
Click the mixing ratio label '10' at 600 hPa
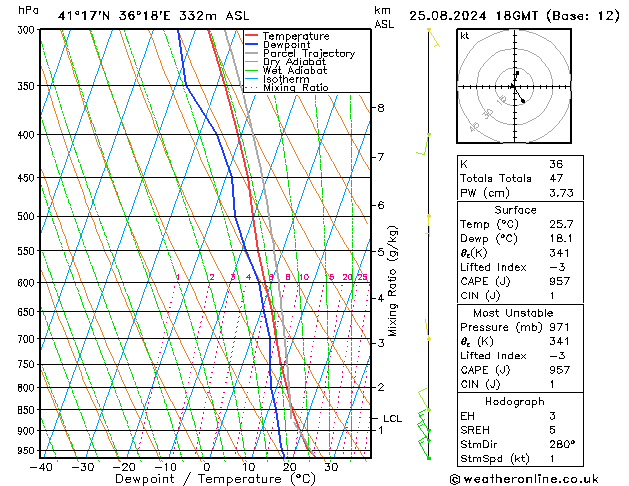click(304, 277)
